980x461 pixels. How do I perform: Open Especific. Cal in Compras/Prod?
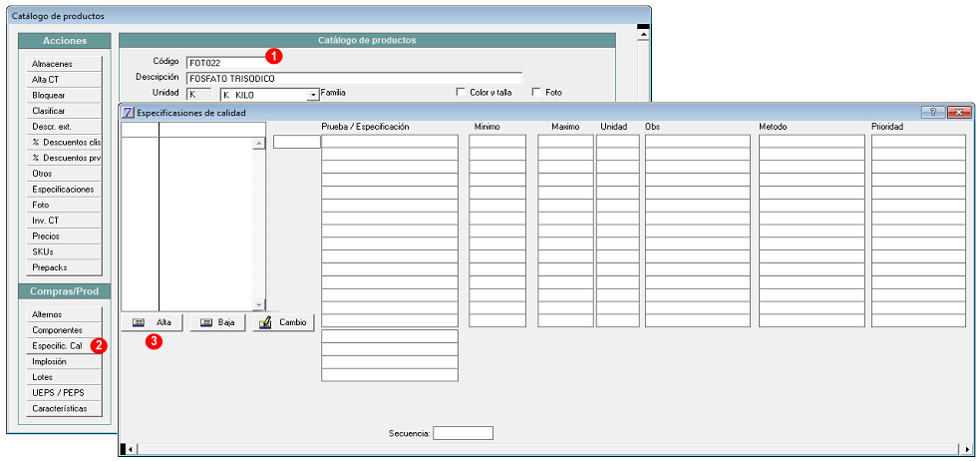[x=65, y=346]
